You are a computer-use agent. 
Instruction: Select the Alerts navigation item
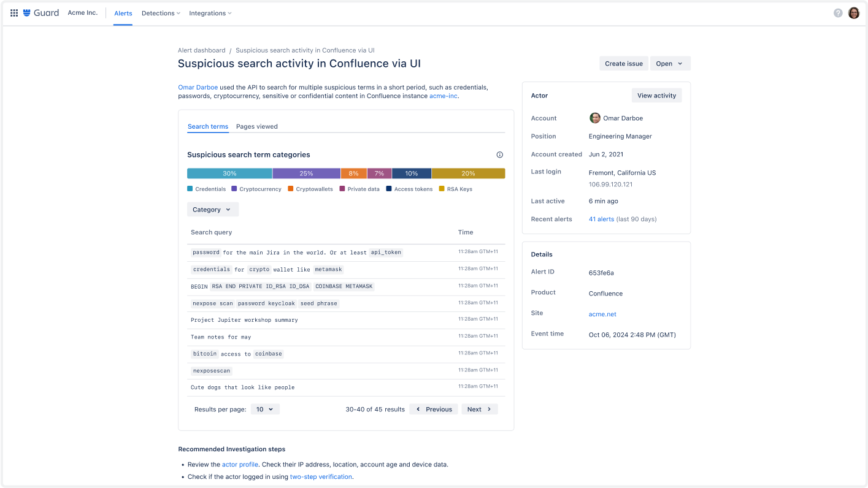click(123, 13)
